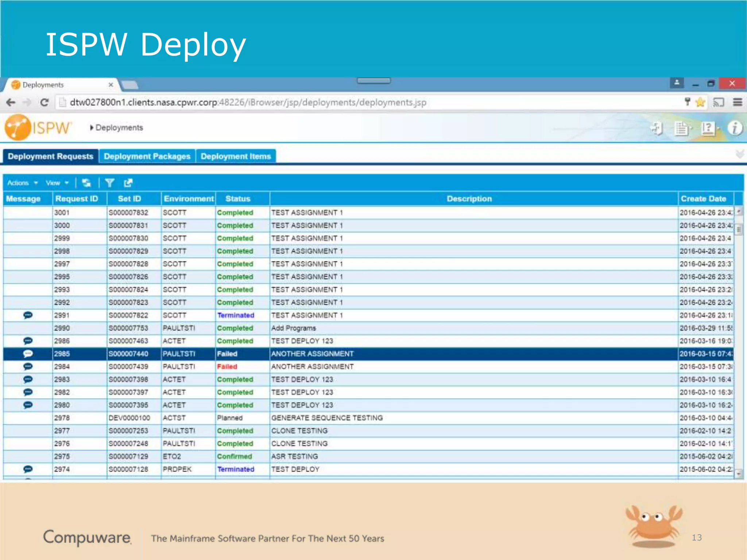The height and width of the screenshot is (560, 747).
Task: Open the ISPW information icon
Action: click(735, 128)
